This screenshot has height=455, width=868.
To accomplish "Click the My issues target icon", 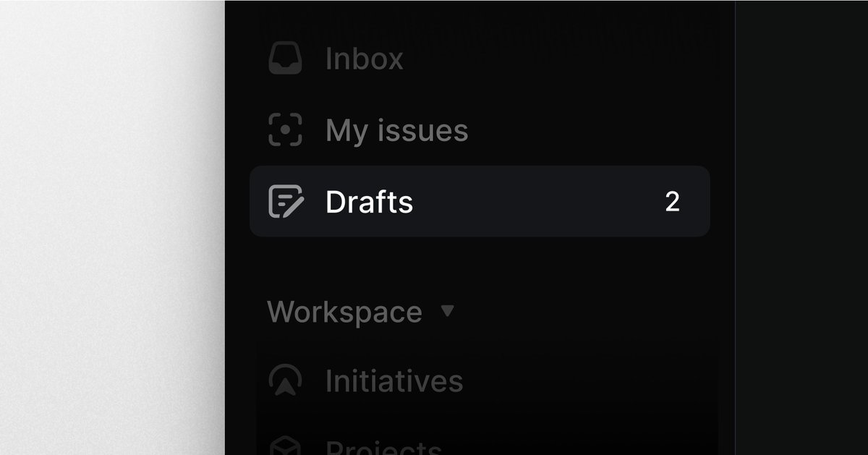I will click(x=285, y=130).
